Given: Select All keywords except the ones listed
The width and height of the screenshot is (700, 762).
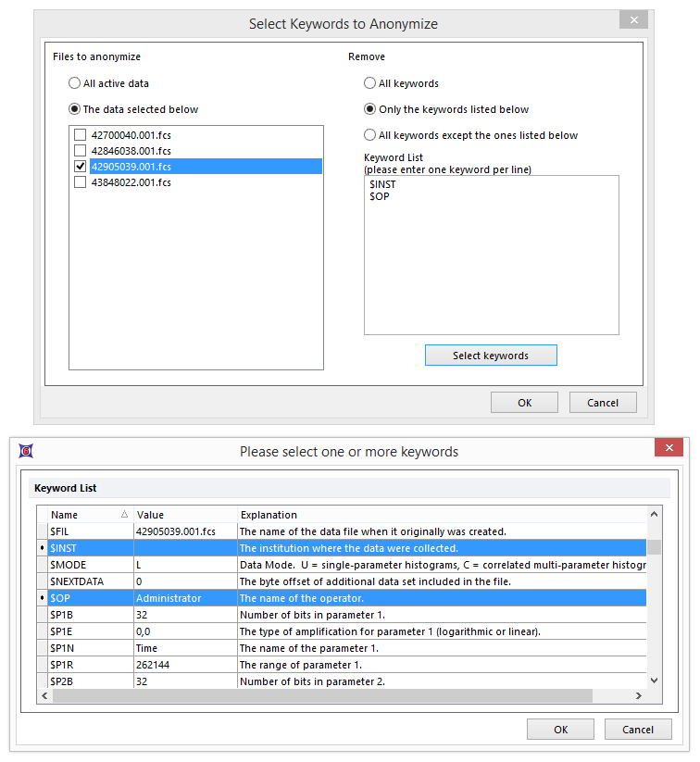Looking at the screenshot, I should (370, 135).
